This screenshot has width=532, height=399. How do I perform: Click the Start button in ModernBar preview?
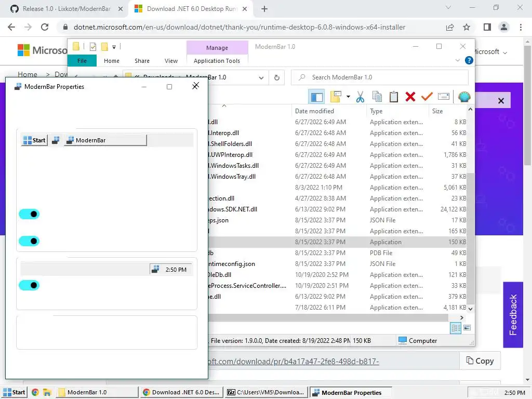[34, 140]
